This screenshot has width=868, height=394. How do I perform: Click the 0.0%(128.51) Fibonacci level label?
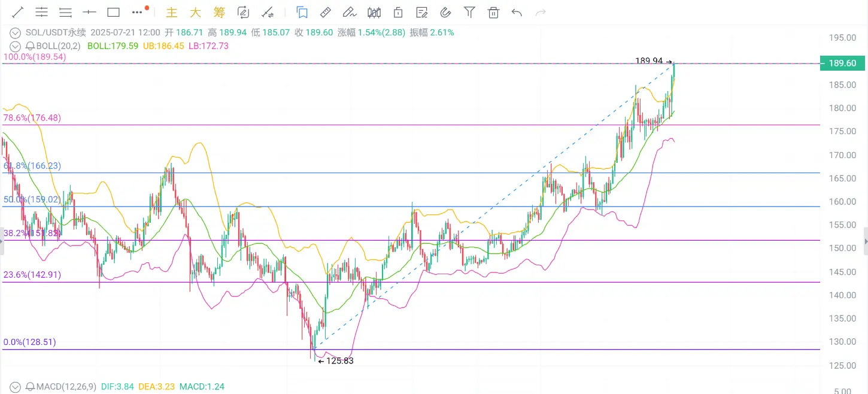click(x=29, y=343)
